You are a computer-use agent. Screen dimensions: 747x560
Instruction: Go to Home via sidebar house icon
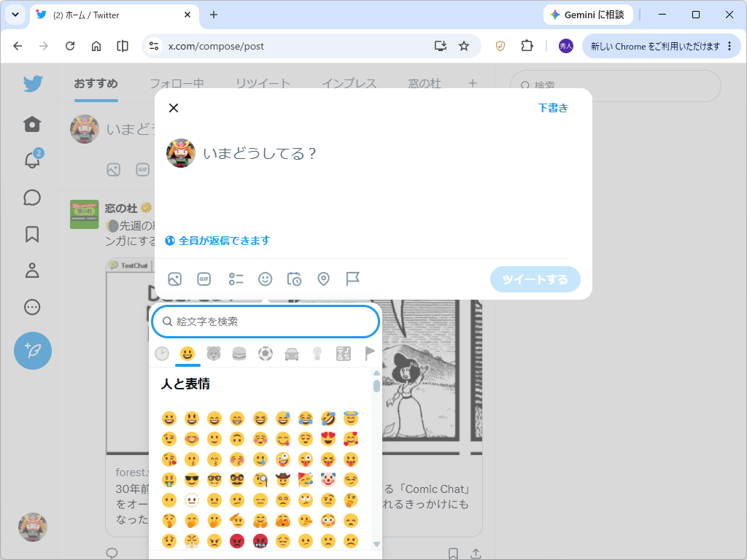pyautogui.click(x=32, y=124)
